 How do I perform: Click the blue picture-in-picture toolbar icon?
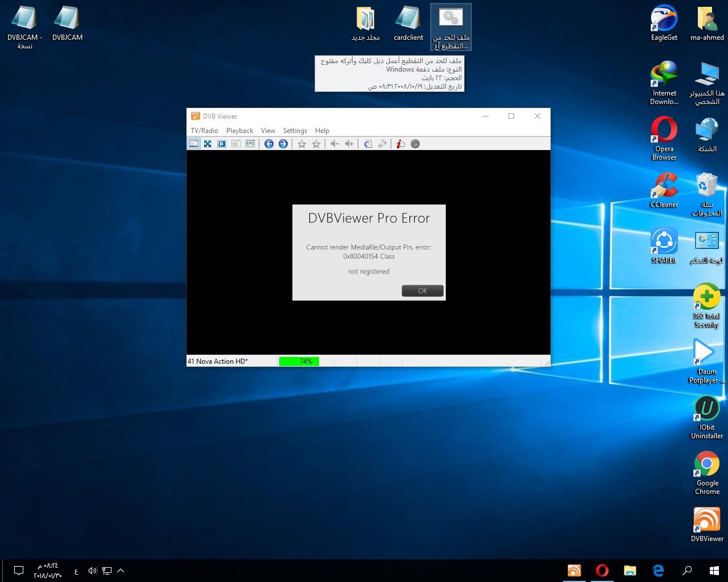222,144
